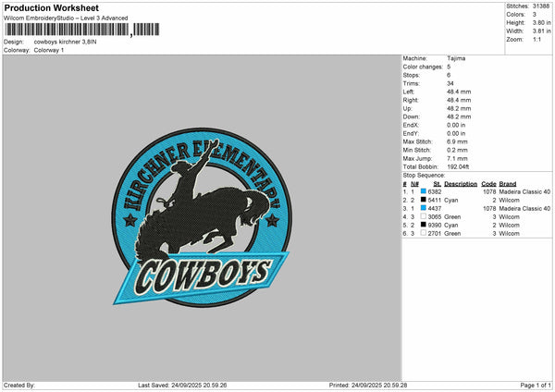This screenshot has height=392, width=555.
Task: Click the 'Brand' column header
Action: pyautogui.click(x=508, y=184)
